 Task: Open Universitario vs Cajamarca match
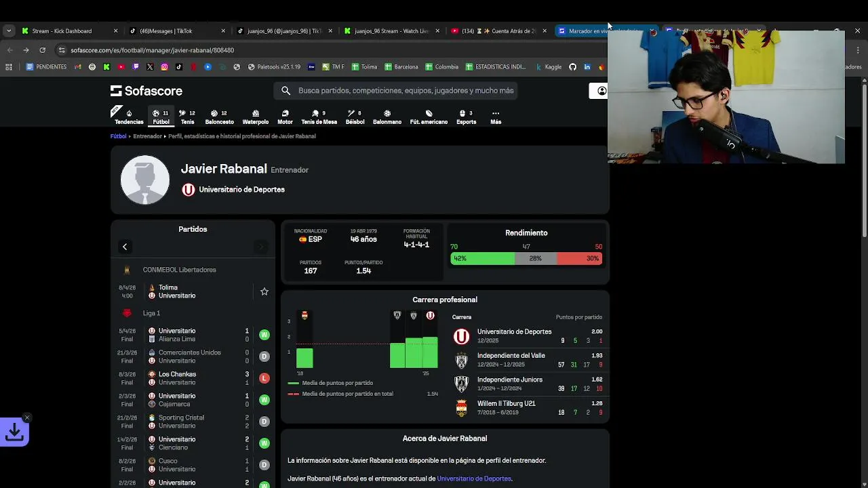[193, 400]
